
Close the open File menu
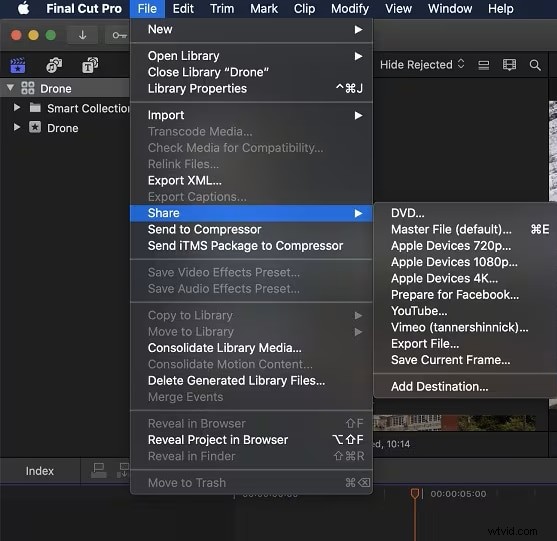coord(147,9)
